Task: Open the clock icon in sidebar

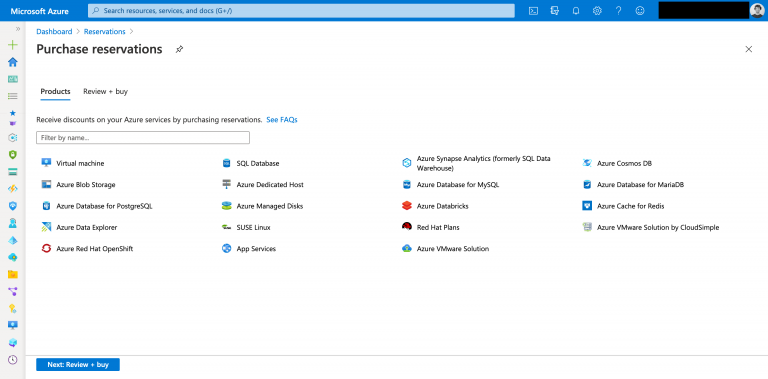Action: pyautogui.click(x=13, y=360)
